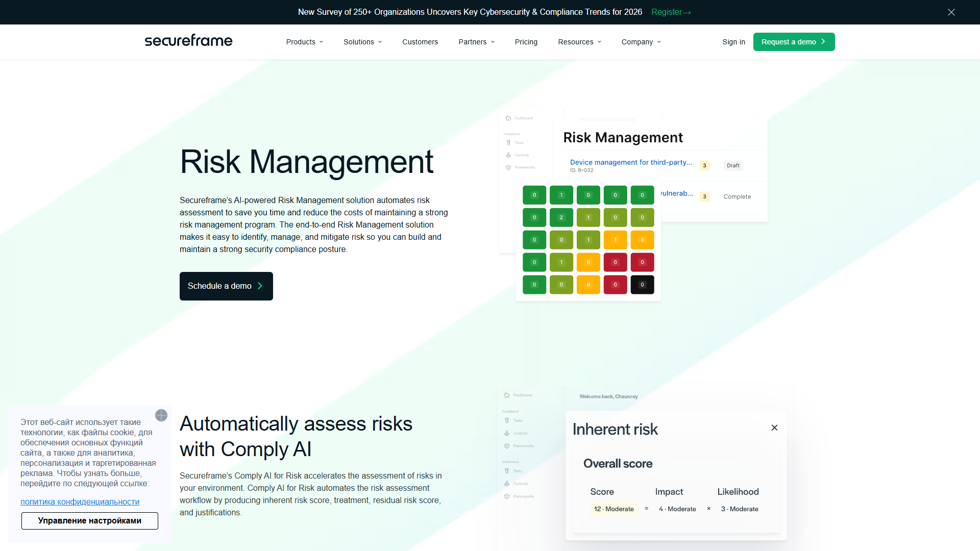
Task: Click the 4 - Moderate impact value
Action: pos(677,509)
